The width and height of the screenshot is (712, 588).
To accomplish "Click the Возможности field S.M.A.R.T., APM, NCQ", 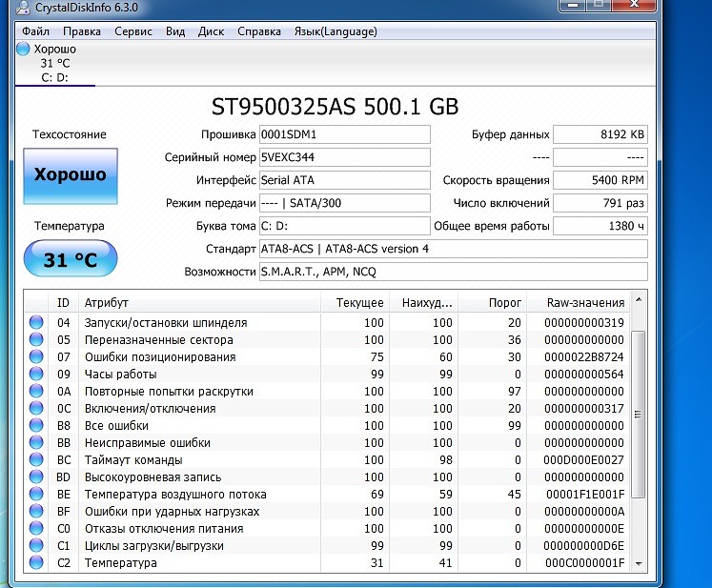I will 453,272.
